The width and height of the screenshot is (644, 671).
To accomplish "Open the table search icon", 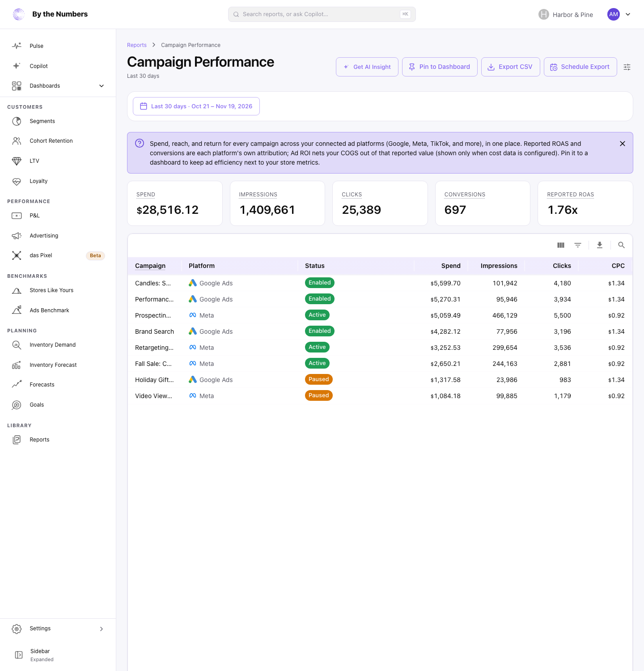I will [621, 245].
